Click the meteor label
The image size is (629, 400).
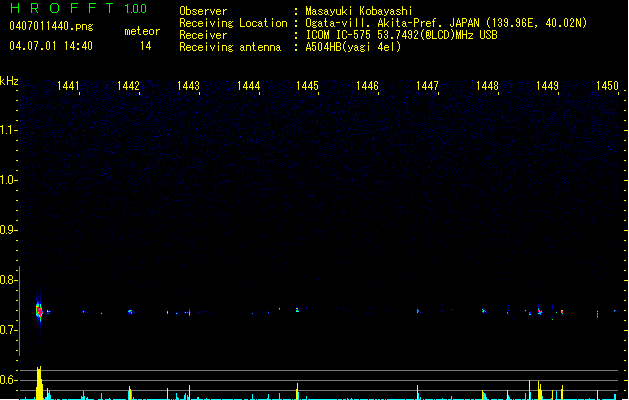(142, 31)
